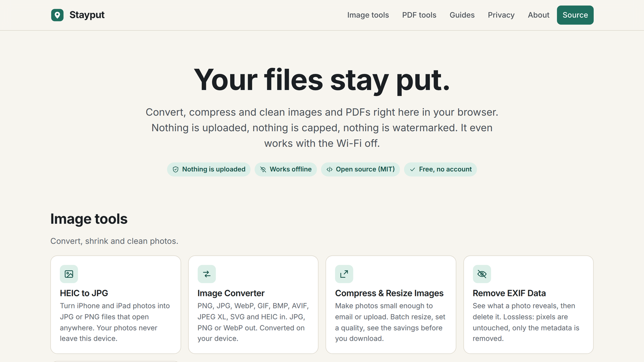
Task: Click the Free, no account badge text
Action: click(x=445, y=169)
